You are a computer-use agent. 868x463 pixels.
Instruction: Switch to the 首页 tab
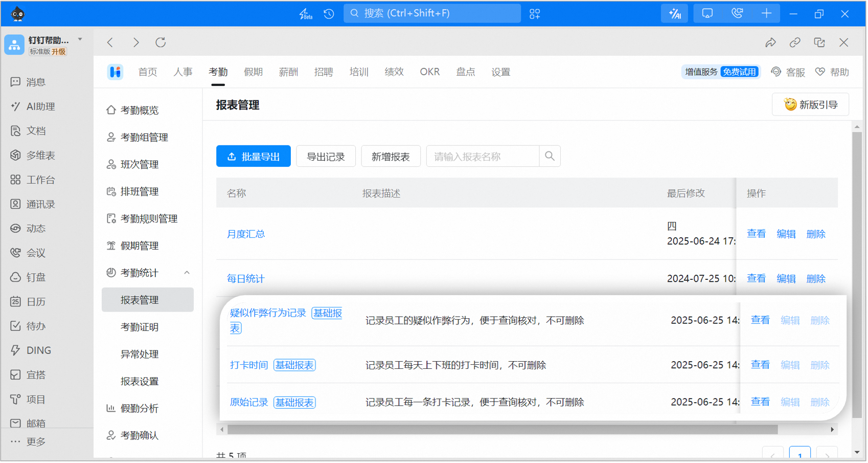148,72
